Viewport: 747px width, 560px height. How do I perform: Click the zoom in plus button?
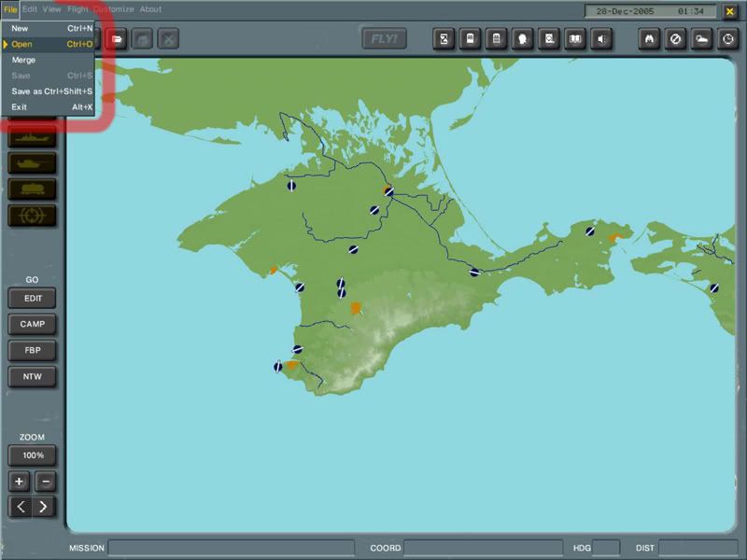coord(20,482)
